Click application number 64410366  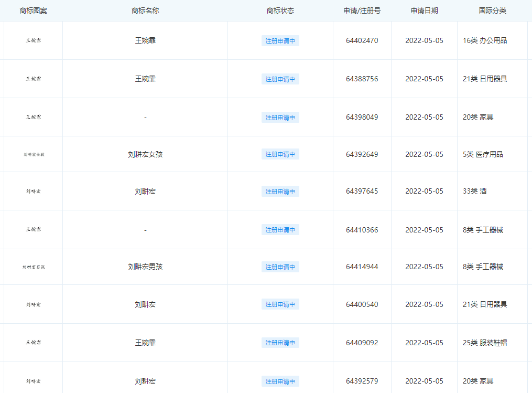(x=362, y=230)
